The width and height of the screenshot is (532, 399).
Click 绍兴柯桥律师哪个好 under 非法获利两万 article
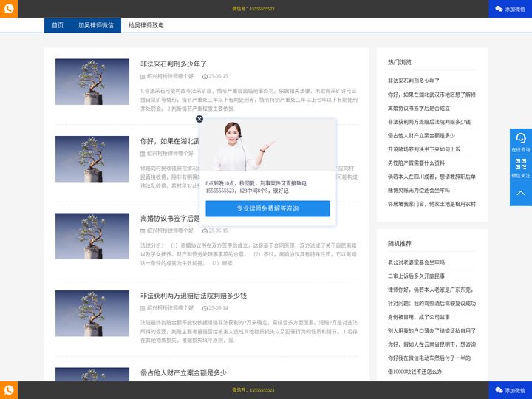[170, 307]
